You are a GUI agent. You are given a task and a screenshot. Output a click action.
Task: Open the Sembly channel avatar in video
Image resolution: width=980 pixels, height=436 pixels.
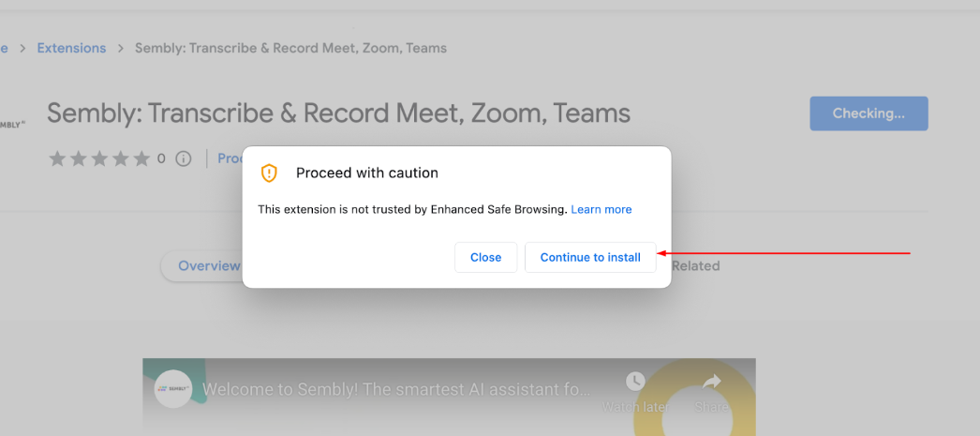[173, 388]
